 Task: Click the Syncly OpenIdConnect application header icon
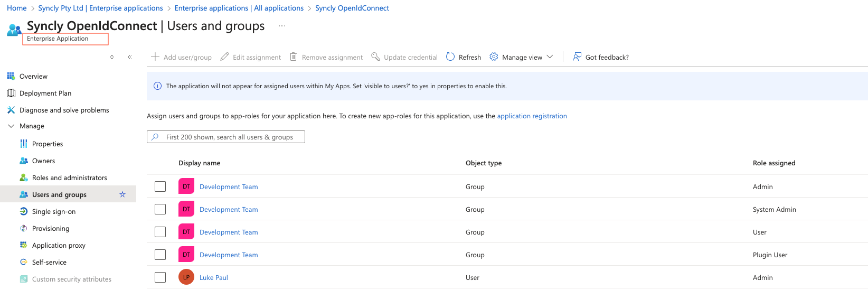click(x=14, y=30)
